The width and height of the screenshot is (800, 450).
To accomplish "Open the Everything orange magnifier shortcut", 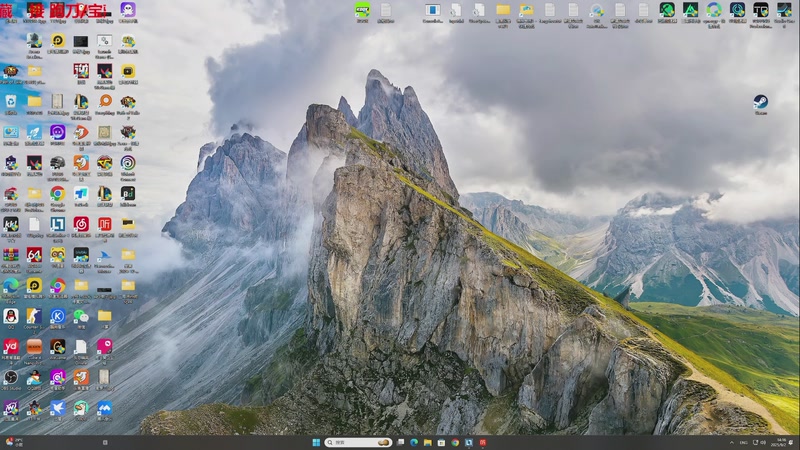I will tap(105, 102).
